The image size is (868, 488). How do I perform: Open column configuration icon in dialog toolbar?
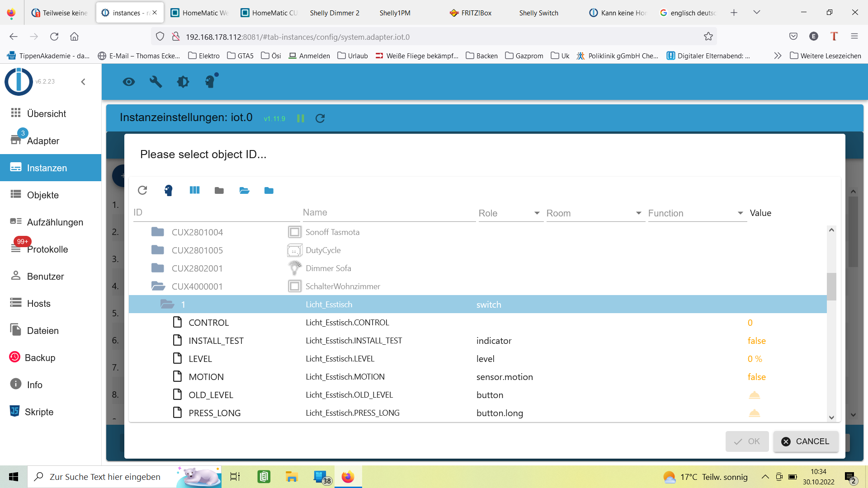pyautogui.click(x=194, y=190)
